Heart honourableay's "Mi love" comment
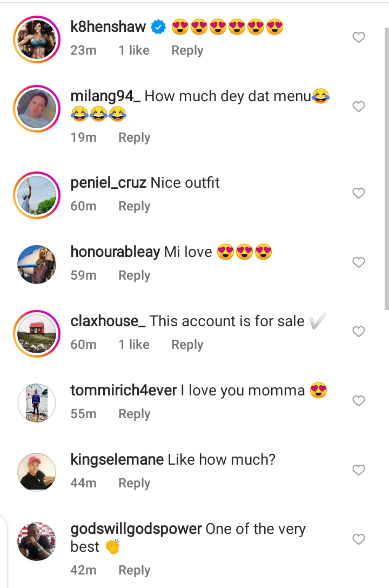 359,262
